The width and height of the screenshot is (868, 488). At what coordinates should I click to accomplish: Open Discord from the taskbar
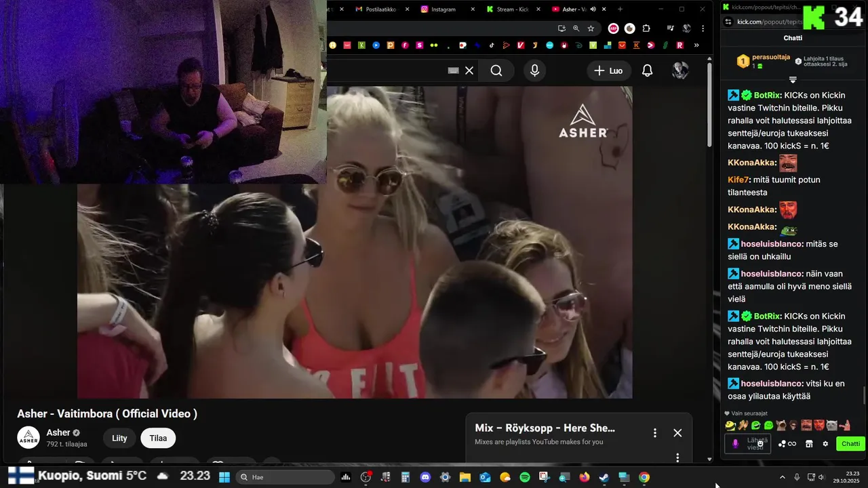click(425, 477)
